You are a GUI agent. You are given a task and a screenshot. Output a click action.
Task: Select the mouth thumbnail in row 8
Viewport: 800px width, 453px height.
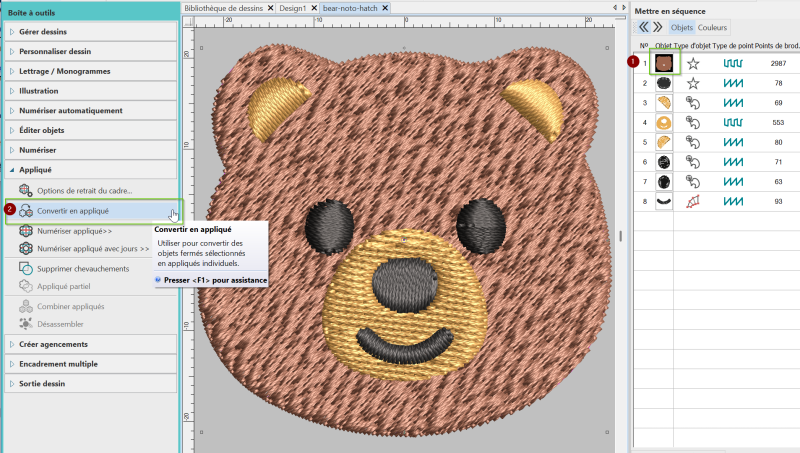pyautogui.click(x=664, y=202)
